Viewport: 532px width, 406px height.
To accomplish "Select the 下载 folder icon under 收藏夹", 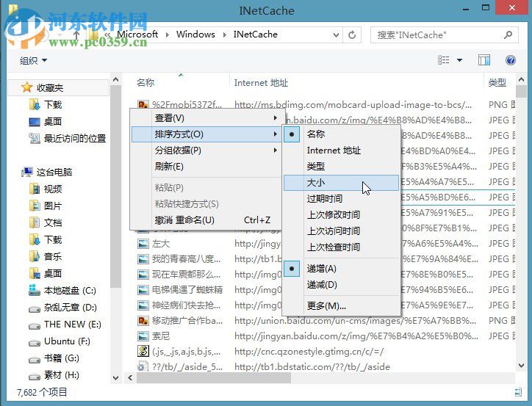I will pyautogui.click(x=35, y=105).
